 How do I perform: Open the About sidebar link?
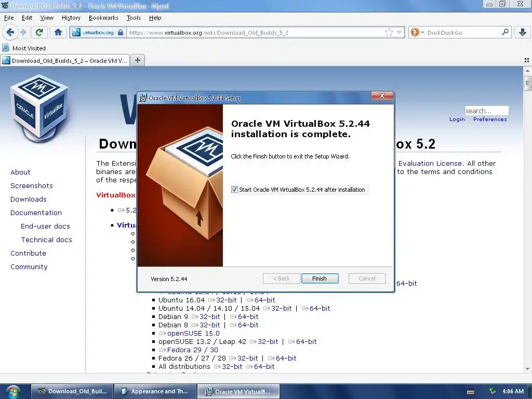coord(20,172)
